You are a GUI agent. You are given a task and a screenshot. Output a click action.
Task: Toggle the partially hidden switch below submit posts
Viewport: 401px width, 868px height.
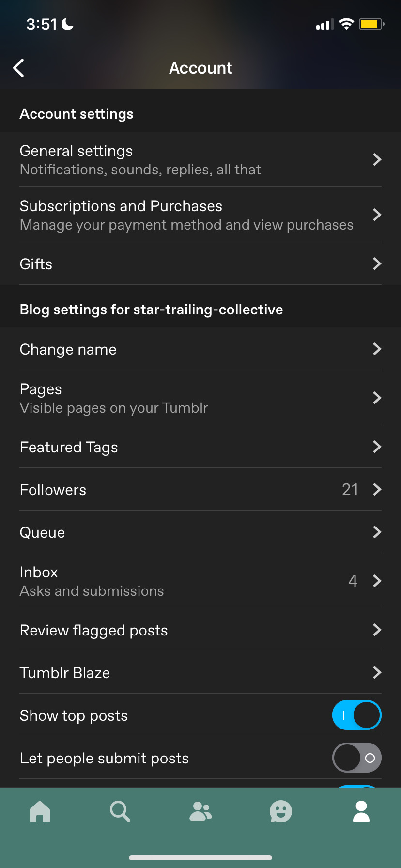[x=357, y=786]
